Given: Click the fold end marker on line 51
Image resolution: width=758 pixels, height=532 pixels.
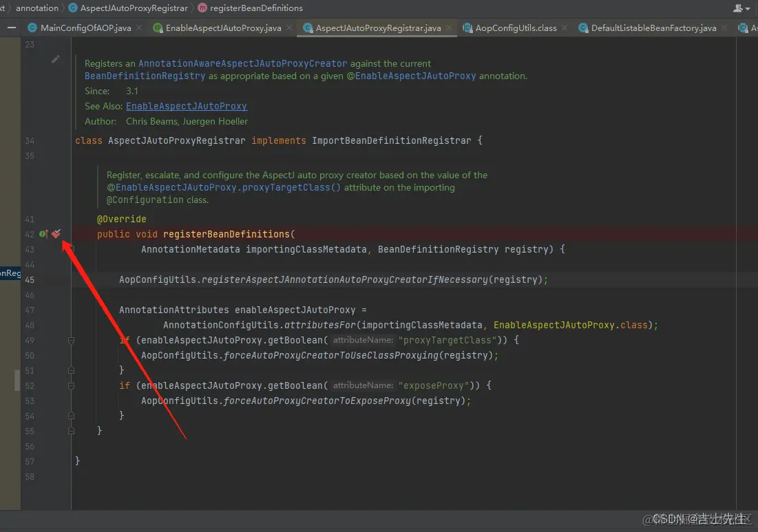Looking at the screenshot, I should 71,371.
